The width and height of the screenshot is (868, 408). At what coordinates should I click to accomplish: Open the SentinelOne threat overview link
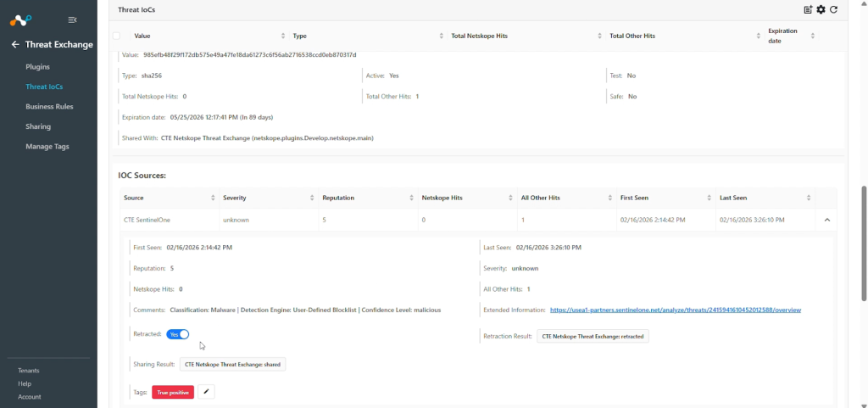[676, 310]
